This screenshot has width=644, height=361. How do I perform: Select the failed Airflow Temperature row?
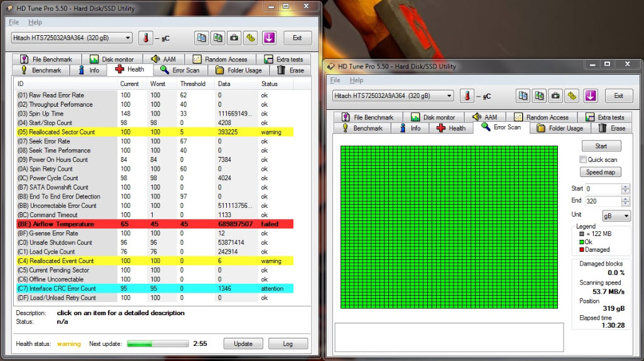click(x=155, y=224)
